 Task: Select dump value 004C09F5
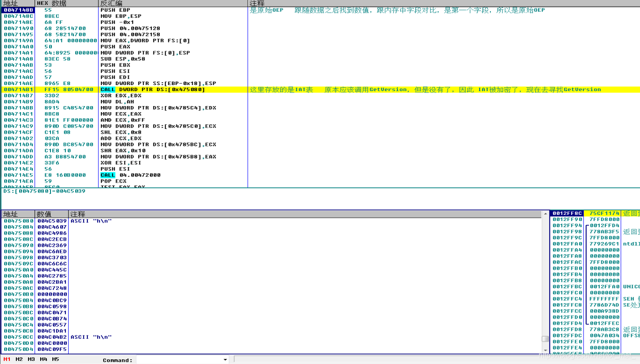52,349
